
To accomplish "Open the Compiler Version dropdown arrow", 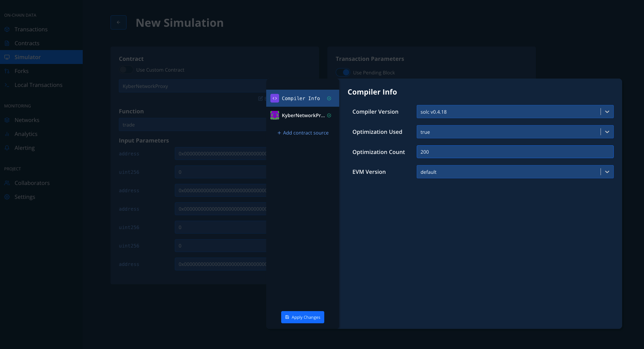I will [607, 112].
